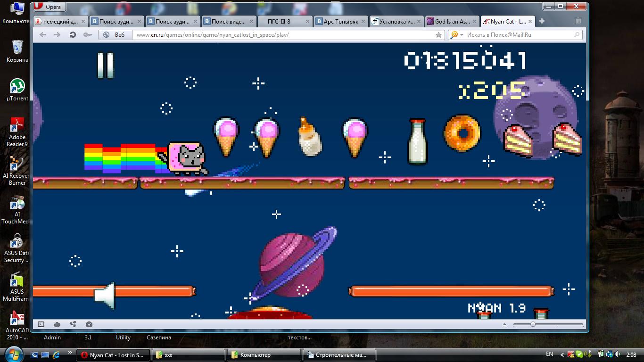Open Windows Start menu orb
The height and width of the screenshot is (362, 644).
[13, 354]
